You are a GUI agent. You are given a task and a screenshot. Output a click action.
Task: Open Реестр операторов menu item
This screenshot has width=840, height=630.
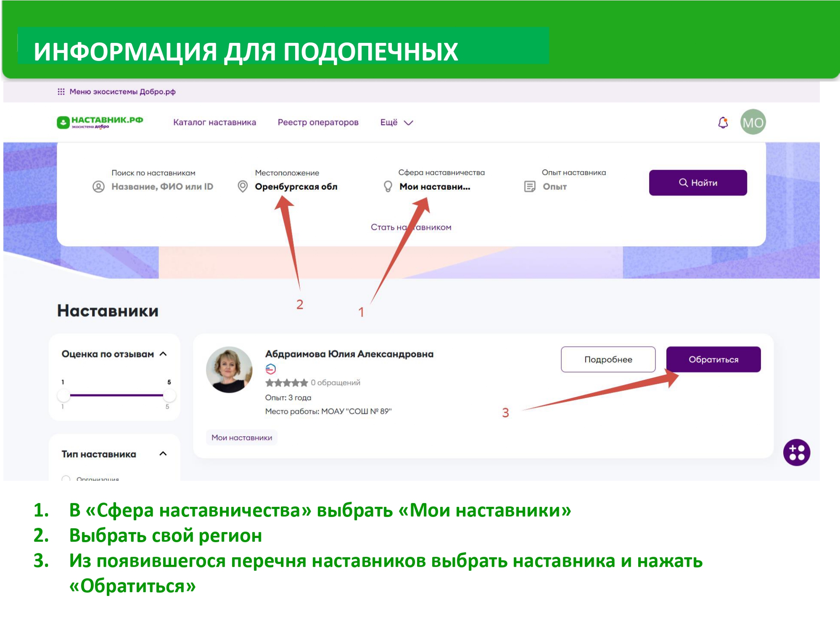coord(318,122)
